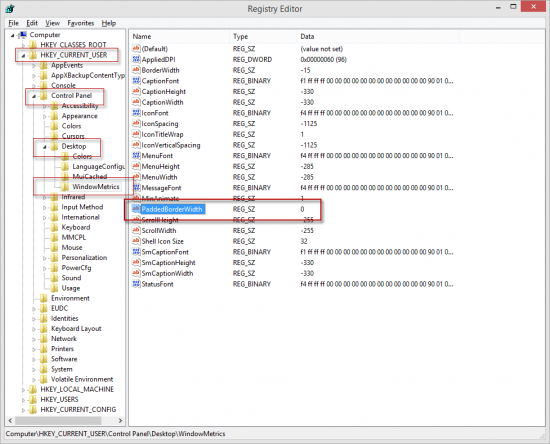
Task: Select the Software folder icon
Action: [44, 359]
